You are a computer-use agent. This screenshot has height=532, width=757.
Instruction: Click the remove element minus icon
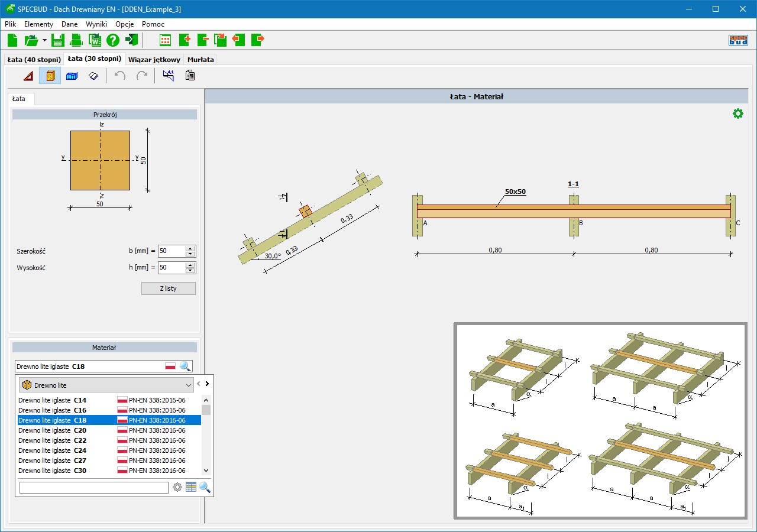[203, 40]
